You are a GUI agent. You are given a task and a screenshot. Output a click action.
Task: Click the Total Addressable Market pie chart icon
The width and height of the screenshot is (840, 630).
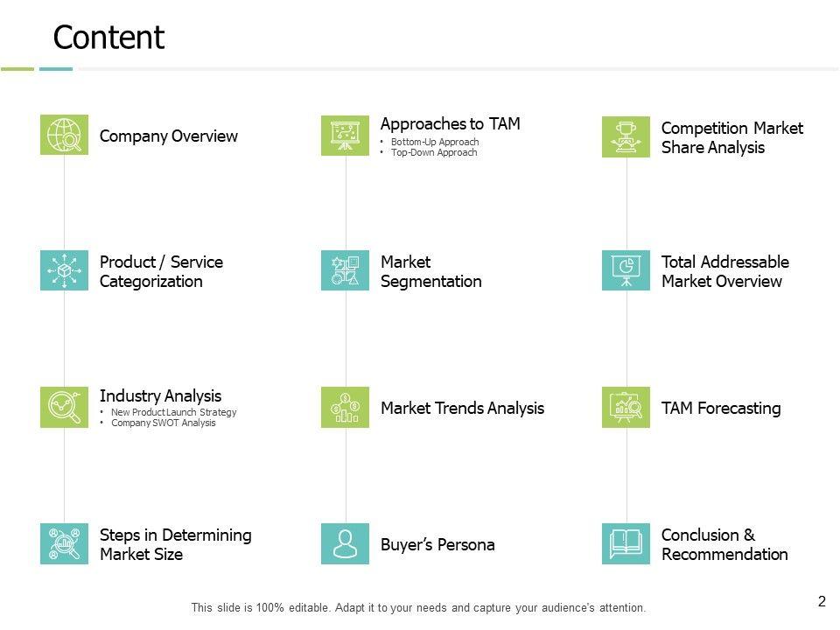626,271
